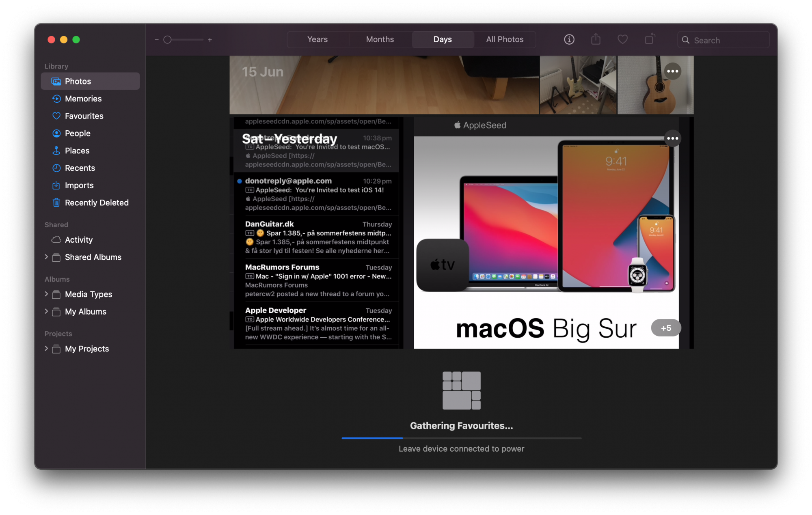Image resolution: width=812 pixels, height=515 pixels.
Task: Open Imports in the sidebar
Action: (x=79, y=185)
